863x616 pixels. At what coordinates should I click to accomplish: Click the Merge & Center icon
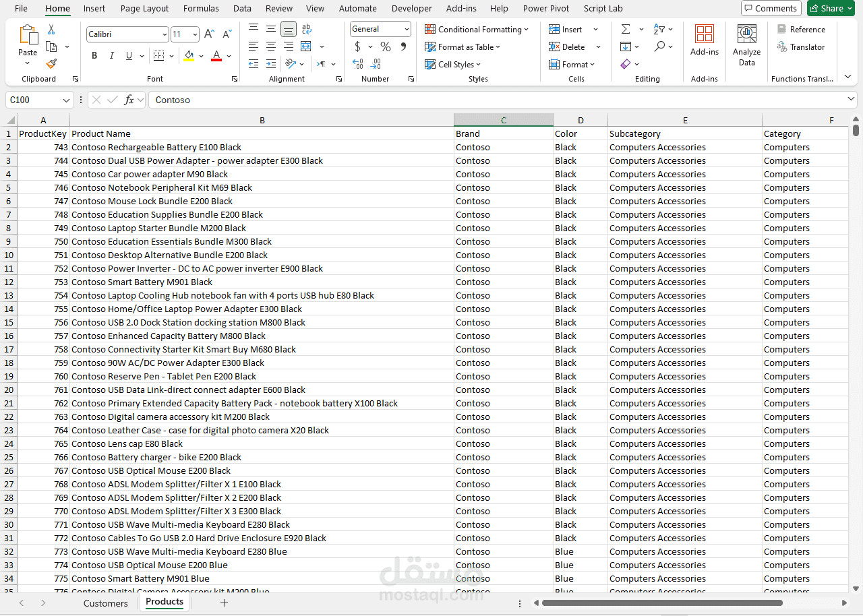pyautogui.click(x=306, y=47)
